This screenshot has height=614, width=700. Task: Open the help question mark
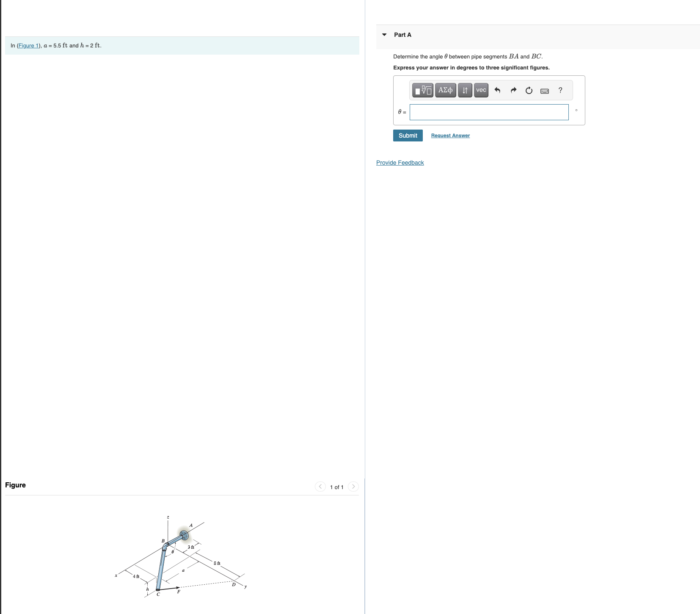point(560,90)
